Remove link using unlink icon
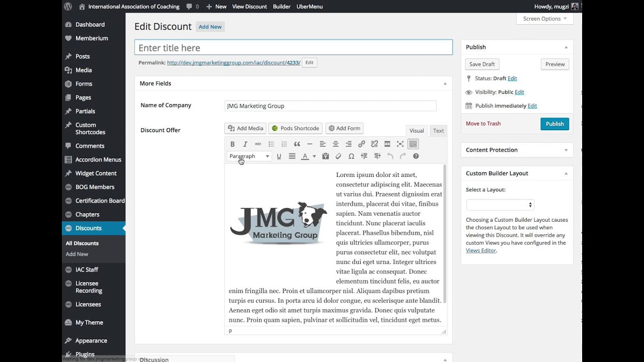 click(x=374, y=144)
